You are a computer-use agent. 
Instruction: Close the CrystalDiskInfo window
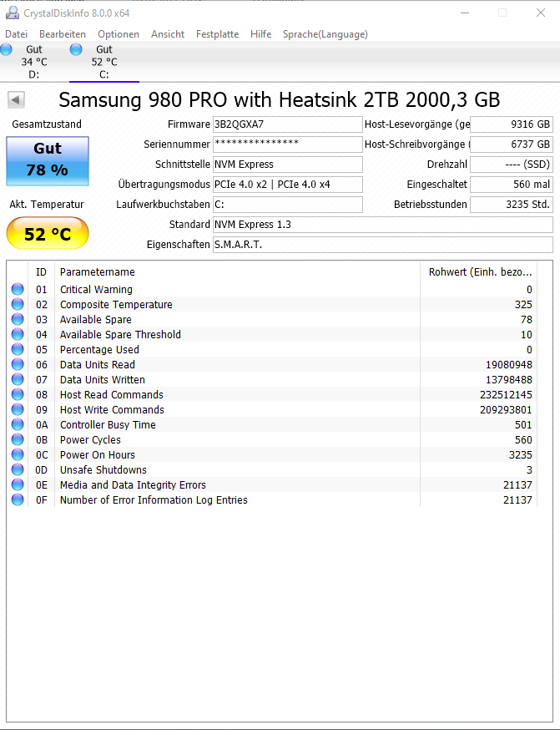(541, 13)
